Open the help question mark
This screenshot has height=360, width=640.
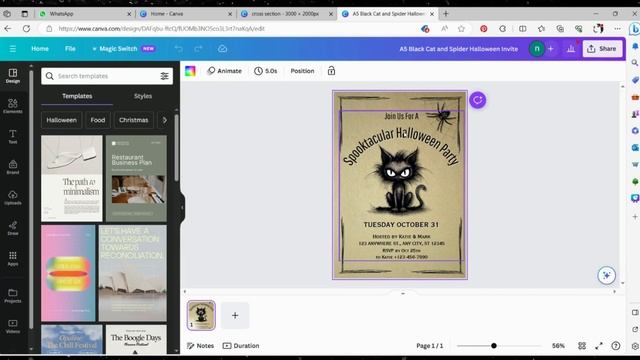click(x=616, y=346)
